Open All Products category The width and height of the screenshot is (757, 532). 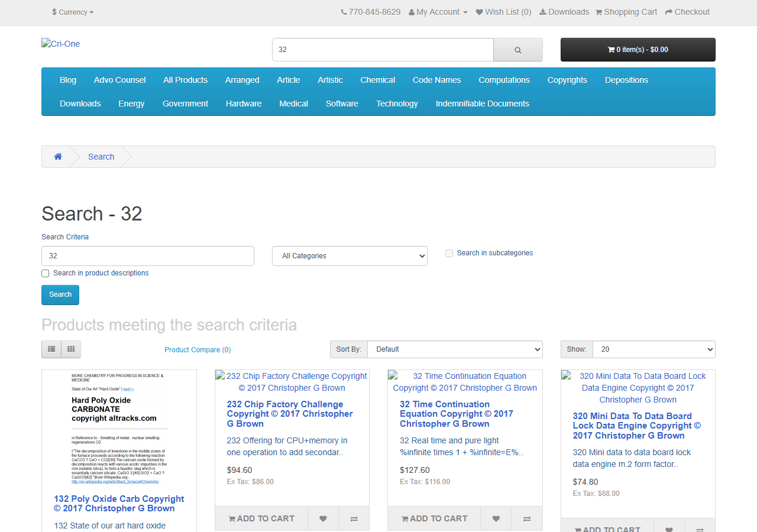[186, 80]
